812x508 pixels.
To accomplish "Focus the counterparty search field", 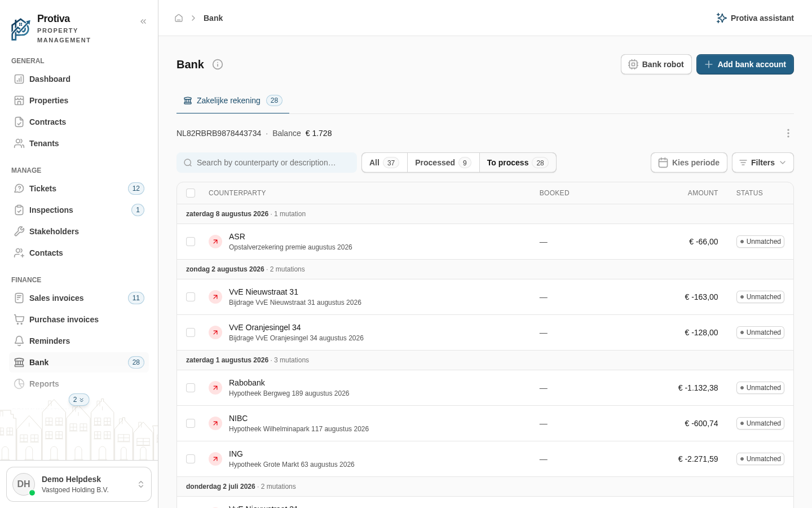I will tap(267, 163).
